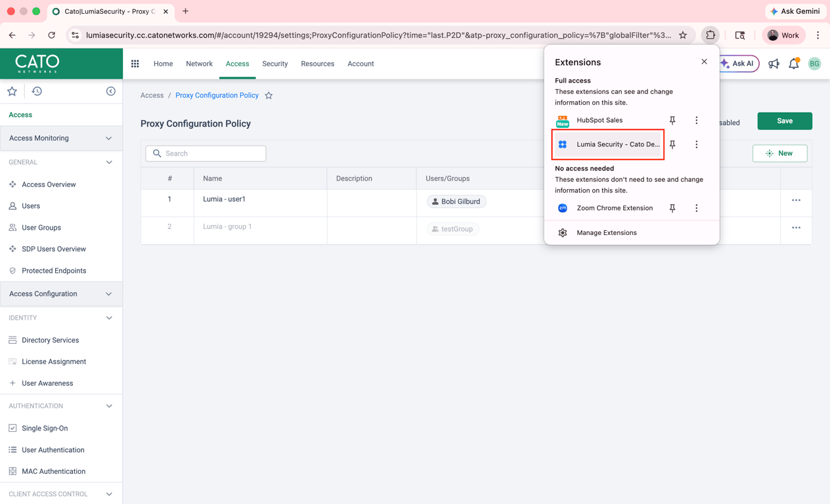This screenshot has width=830, height=504.
Task: Open the Work profile menu
Action: tap(784, 35)
